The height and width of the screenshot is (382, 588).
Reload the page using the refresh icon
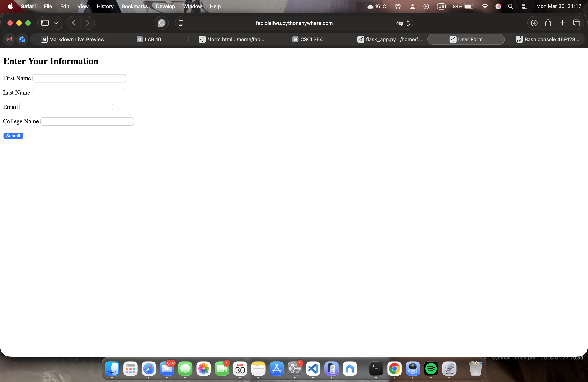pyautogui.click(x=408, y=23)
